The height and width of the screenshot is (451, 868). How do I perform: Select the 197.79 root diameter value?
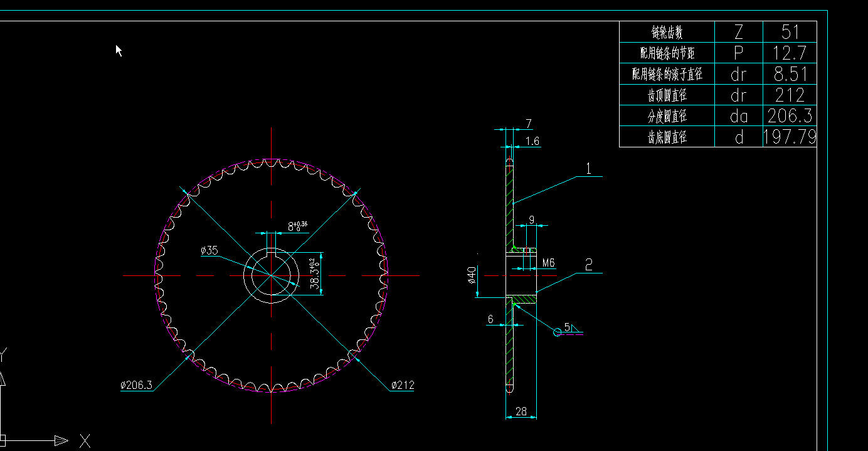(x=790, y=137)
